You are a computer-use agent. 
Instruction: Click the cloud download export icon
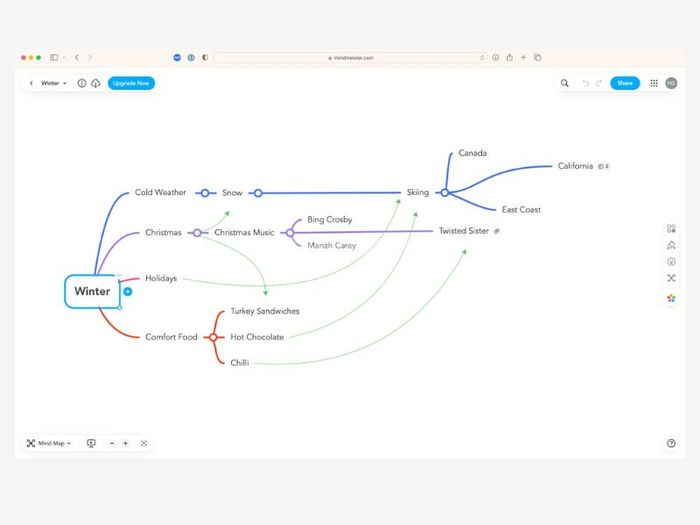click(x=96, y=83)
